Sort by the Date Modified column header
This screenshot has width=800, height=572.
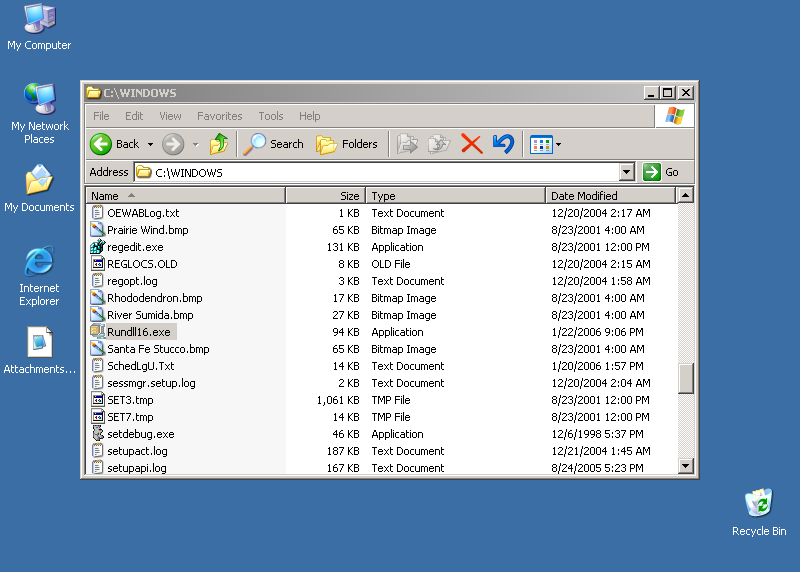[611, 196]
